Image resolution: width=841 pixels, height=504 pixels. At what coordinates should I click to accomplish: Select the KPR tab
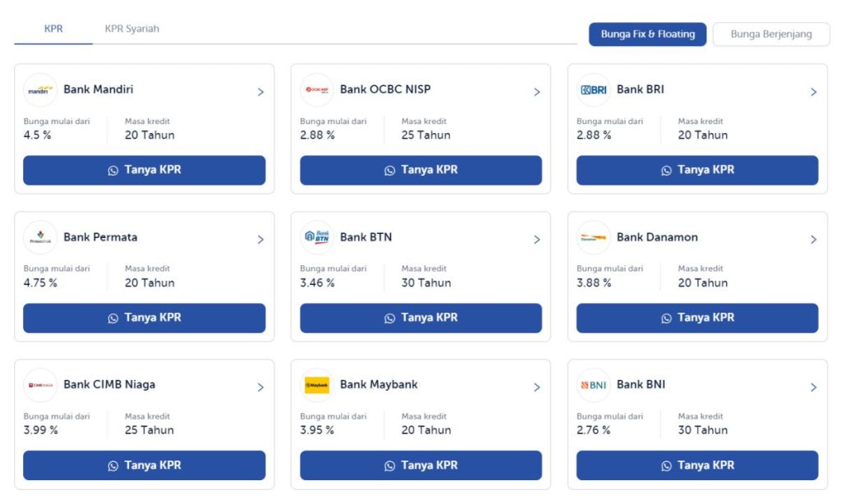[53, 28]
